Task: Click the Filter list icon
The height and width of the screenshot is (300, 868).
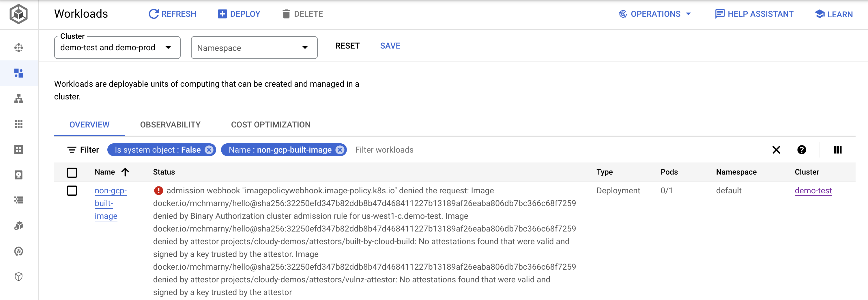Action: [x=72, y=150]
